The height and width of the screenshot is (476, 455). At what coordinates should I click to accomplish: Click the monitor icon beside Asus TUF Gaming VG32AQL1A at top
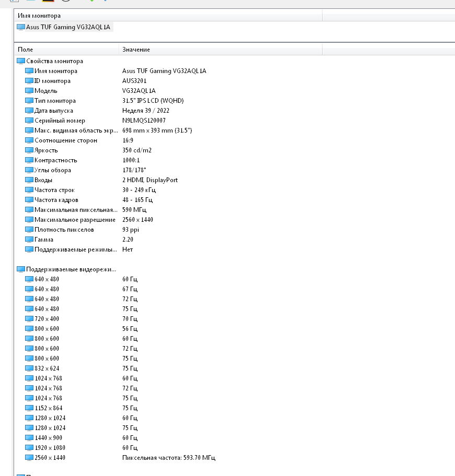(21, 27)
